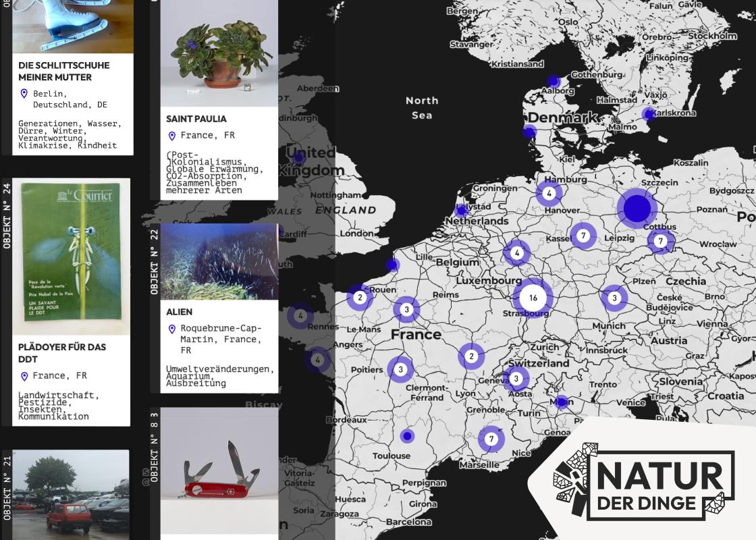
Task: Open the 3 cluster near Poitiers
Action: click(400, 369)
